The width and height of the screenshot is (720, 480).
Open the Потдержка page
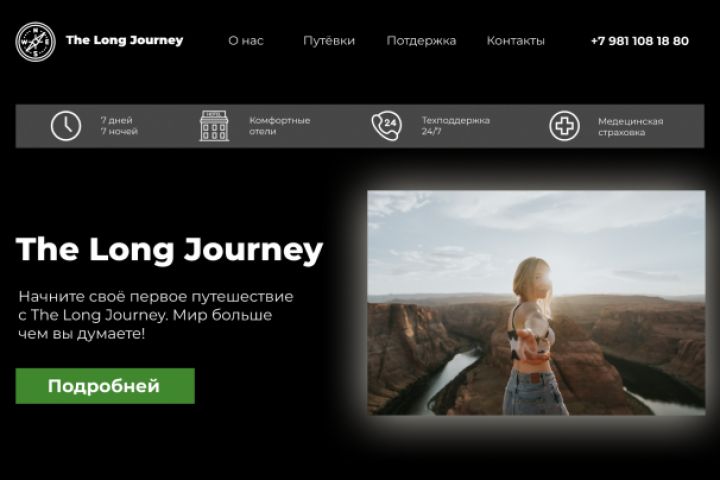coord(421,41)
